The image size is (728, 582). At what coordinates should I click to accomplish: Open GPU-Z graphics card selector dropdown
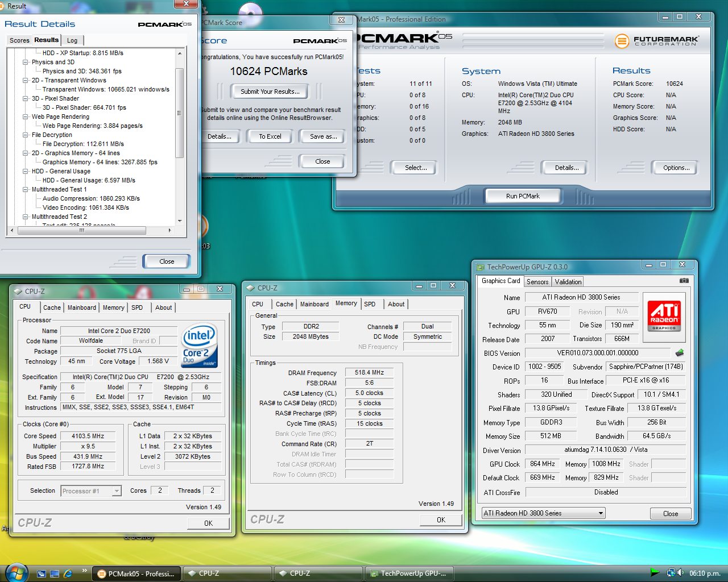click(x=601, y=513)
